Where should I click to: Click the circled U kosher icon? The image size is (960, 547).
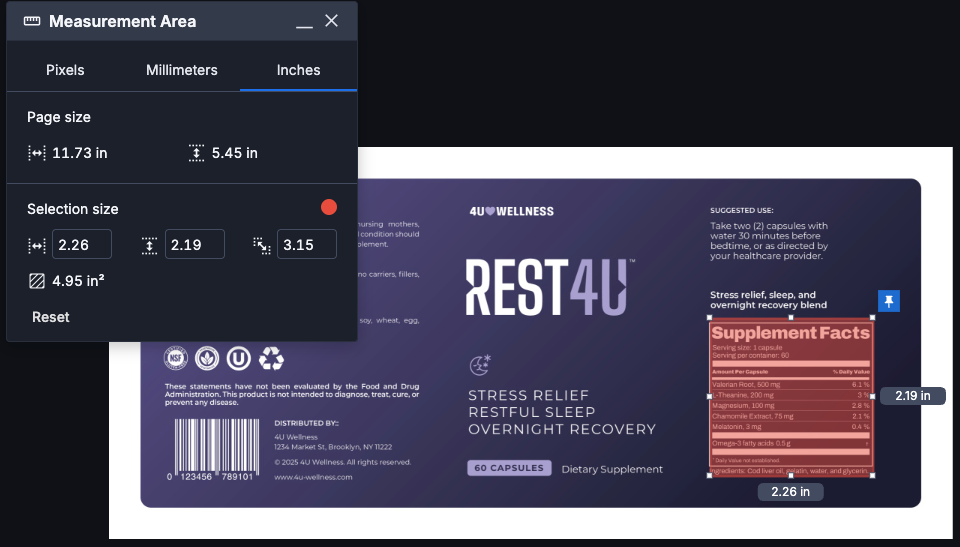click(x=239, y=358)
